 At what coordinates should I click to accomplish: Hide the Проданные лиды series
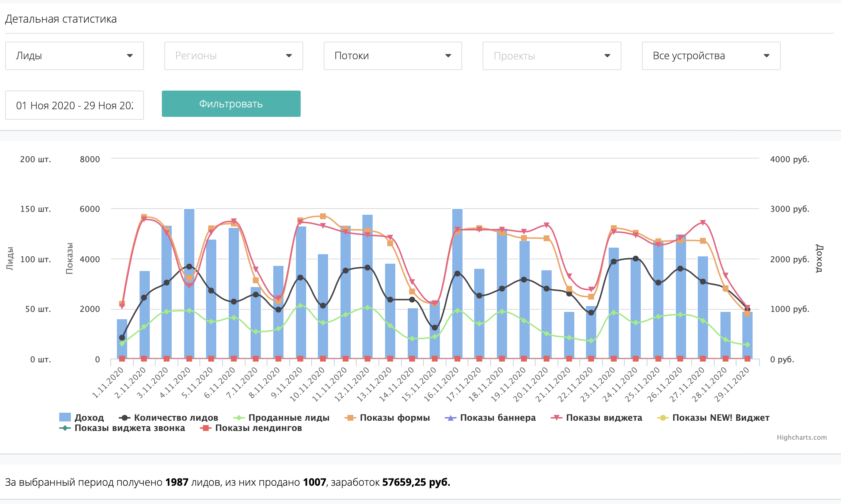[289, 417]
